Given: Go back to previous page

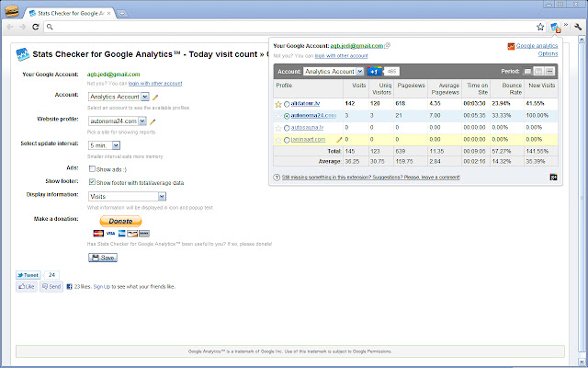Looking at the screenshot, I should point(10,27).
